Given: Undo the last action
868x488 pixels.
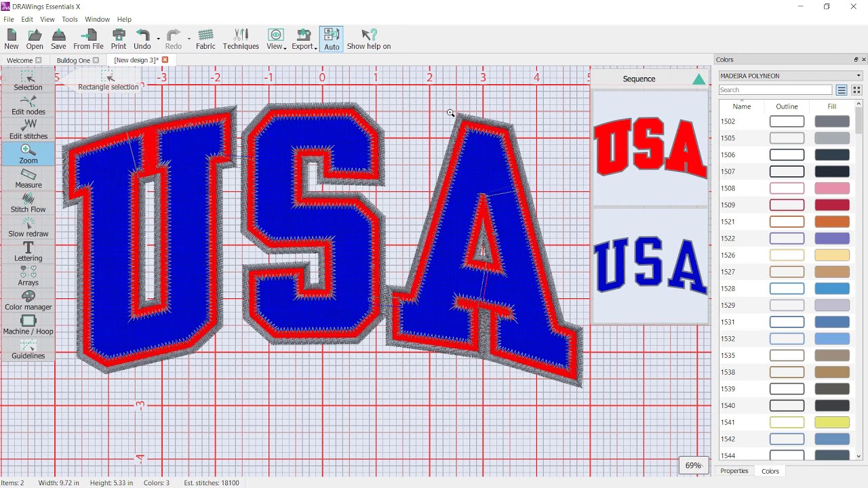Looking at the screenshot, I should pos(142,39).
